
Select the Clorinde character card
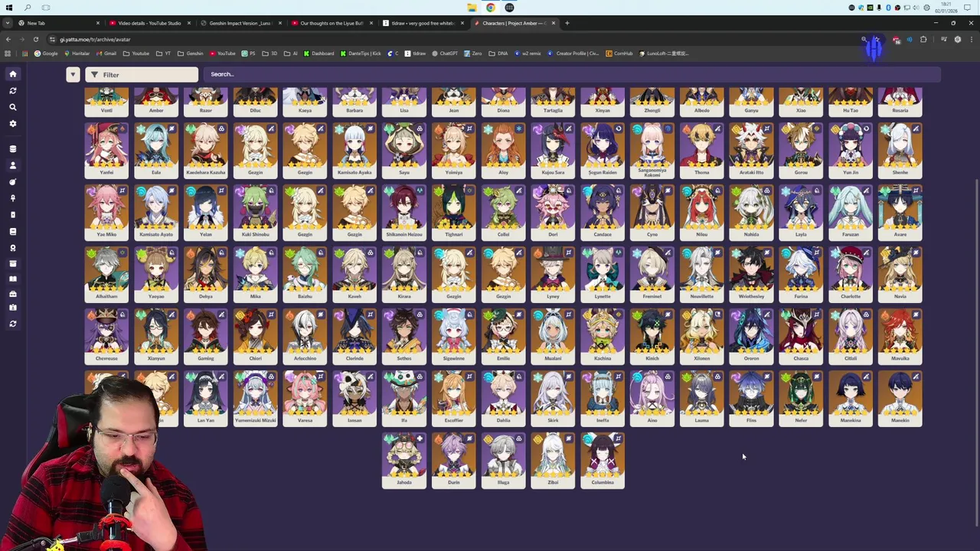click(x=354, y=336)
